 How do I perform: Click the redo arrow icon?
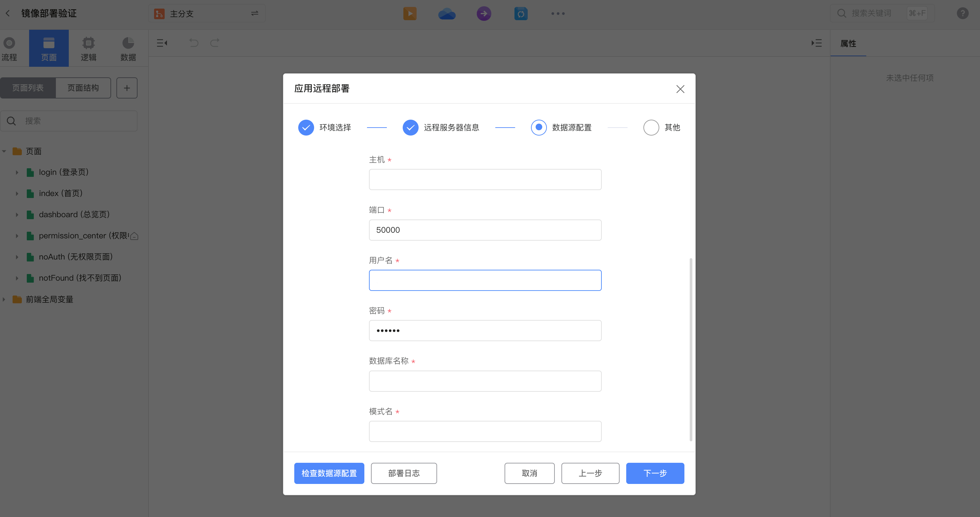[215, 43]
